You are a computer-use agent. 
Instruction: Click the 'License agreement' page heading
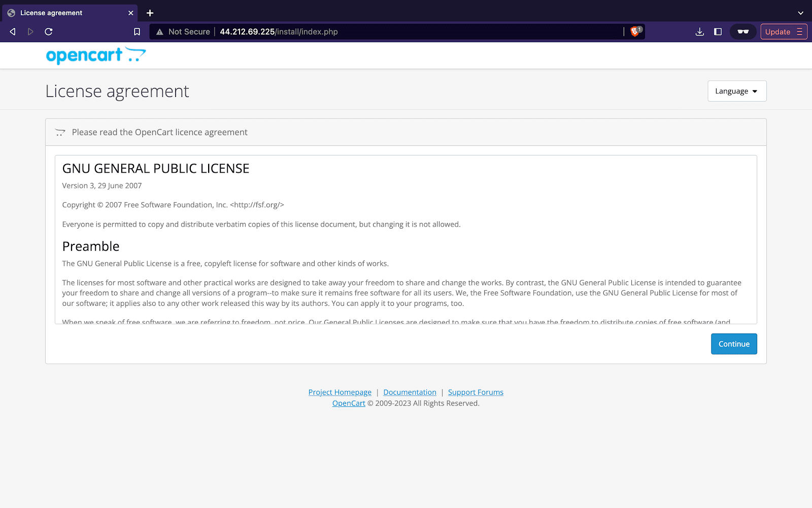[x=117, y=91]
